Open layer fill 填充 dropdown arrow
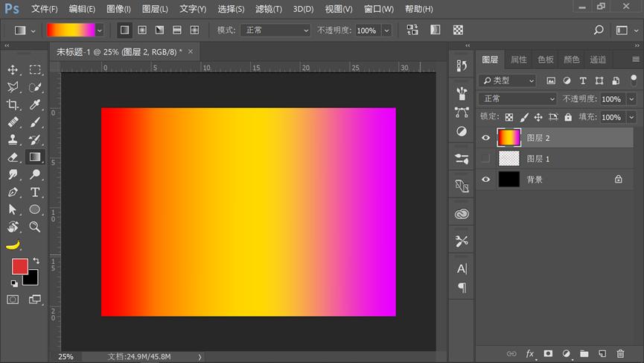 tap(631, 117)
